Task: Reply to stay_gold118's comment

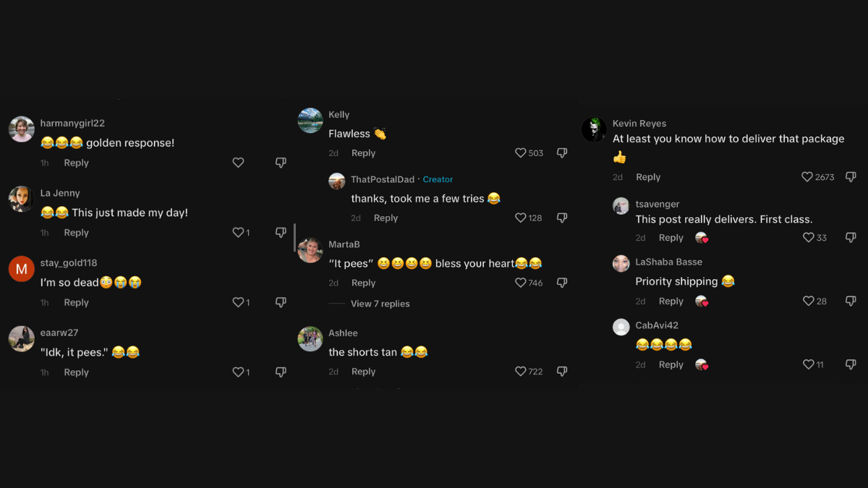Action: point(76,302)
